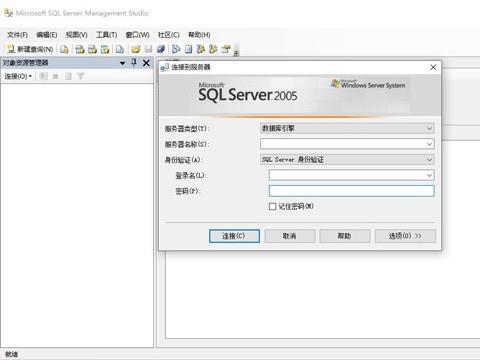
Task: Expand the 服务器类型(T) dropdown
Action: [x=429, y=128]
